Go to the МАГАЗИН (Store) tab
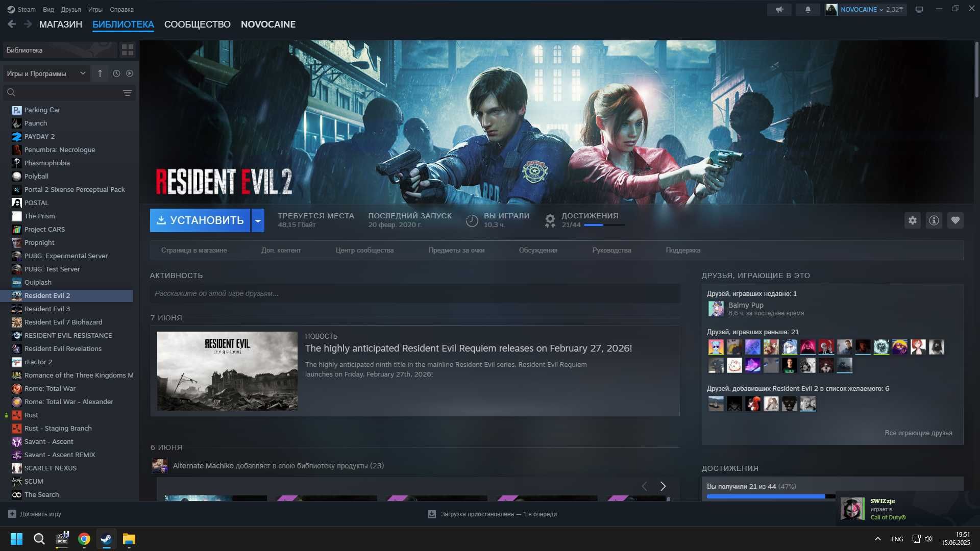This screenshot has width=980, height=551. [61, 24]
